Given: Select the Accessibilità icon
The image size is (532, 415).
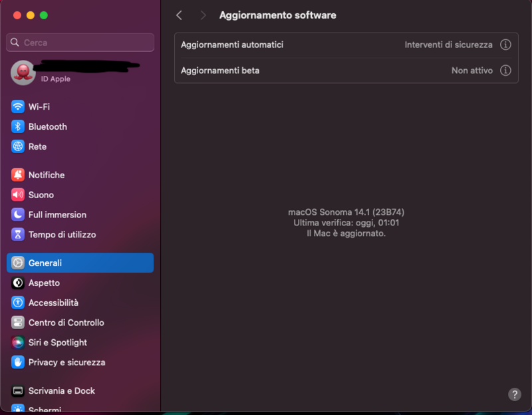Looking at the screenshot, I should 18,303.
